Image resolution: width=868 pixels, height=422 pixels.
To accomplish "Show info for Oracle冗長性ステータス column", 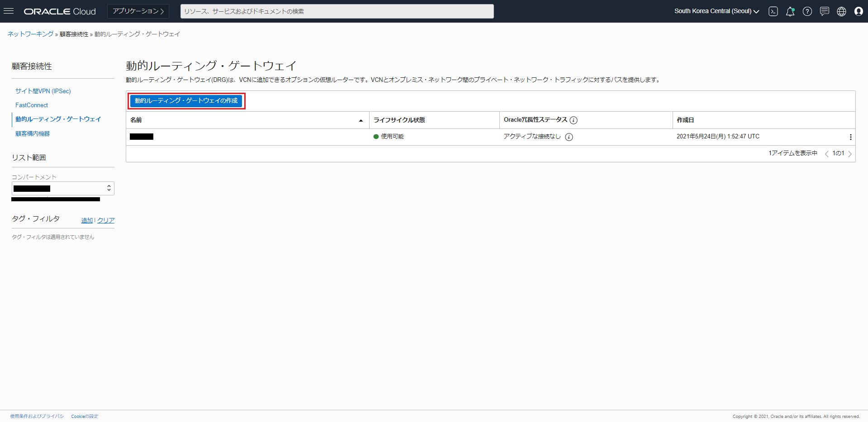I will [x=574, y=120].
